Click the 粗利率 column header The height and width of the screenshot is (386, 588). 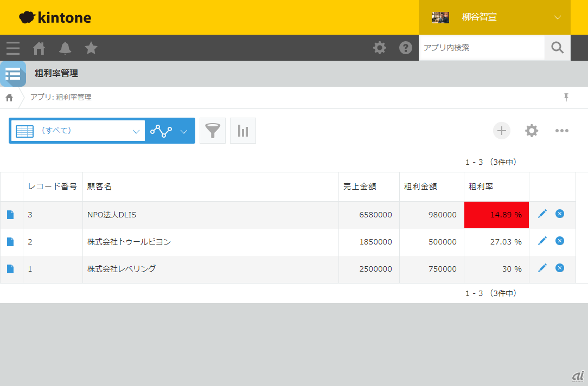pyautogui.click(x=481, y=186)
